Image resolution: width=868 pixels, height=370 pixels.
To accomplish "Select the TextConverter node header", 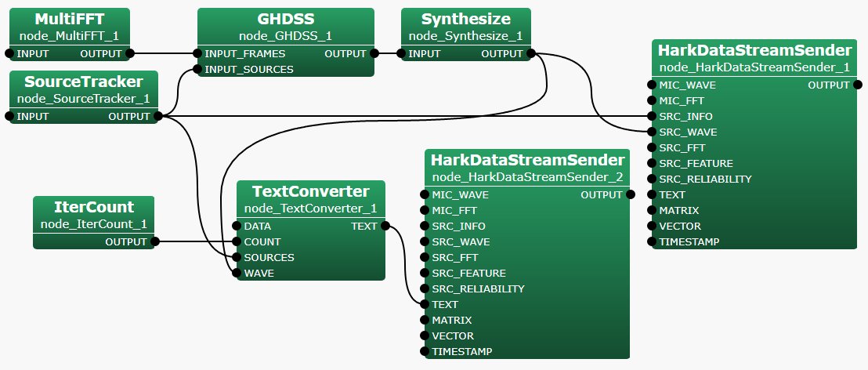I will [x=310, y=192].
